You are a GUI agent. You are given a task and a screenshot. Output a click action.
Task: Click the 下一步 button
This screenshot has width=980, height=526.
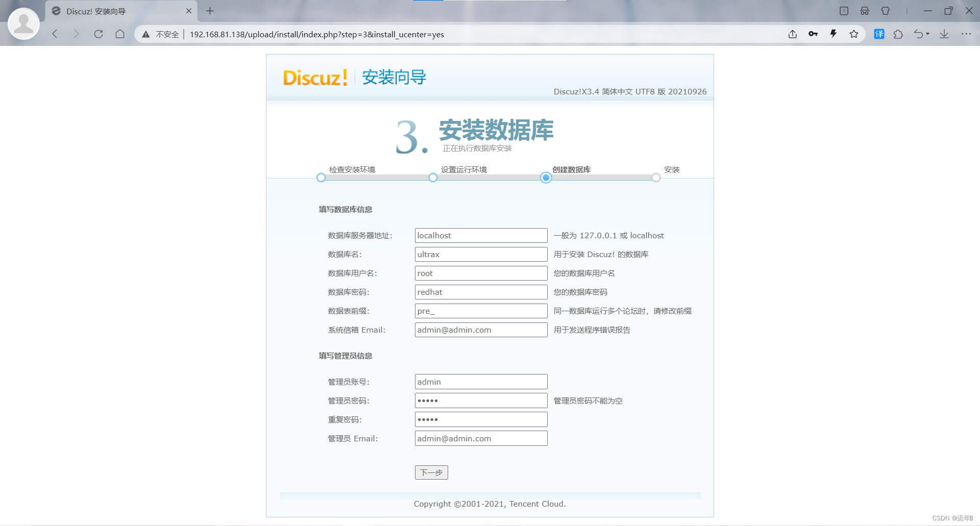(x=431, y=473)
